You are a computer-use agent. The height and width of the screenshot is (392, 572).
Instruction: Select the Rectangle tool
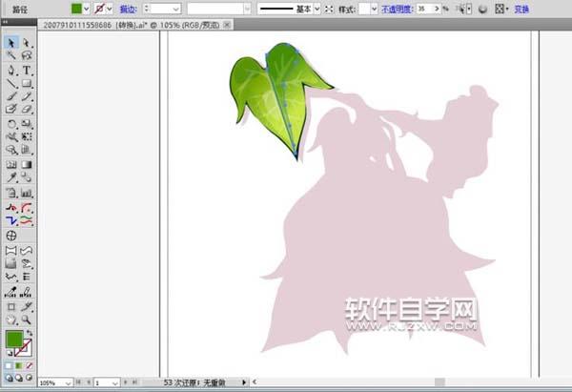pyautogui.click(x=27, y=83)
